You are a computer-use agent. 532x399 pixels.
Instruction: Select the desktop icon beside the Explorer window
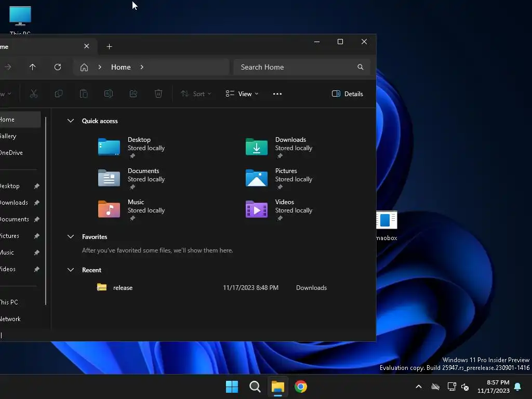pos(387,225)
